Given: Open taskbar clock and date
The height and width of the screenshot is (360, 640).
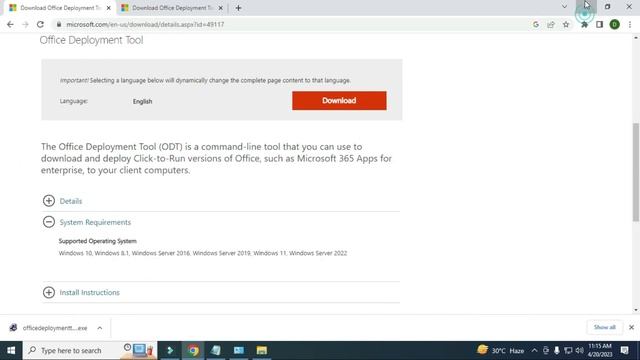Looking at the screenshot, I should tap(600, 350).
